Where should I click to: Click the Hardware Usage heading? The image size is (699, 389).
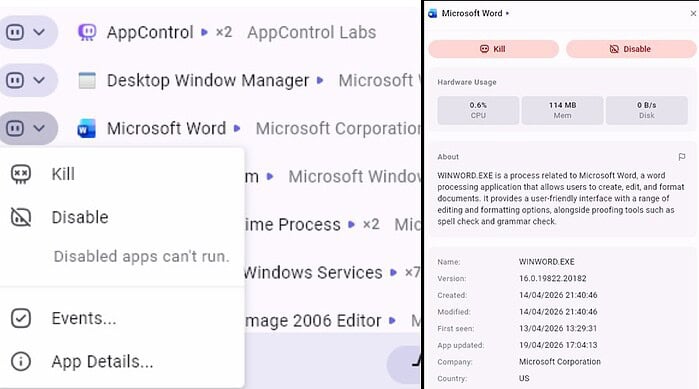pyautogui.click(x=467, y=82)
